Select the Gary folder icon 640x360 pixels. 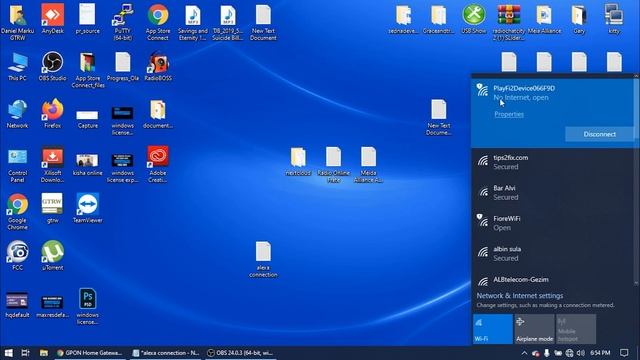pyautogui.click(x=579, y=18)
